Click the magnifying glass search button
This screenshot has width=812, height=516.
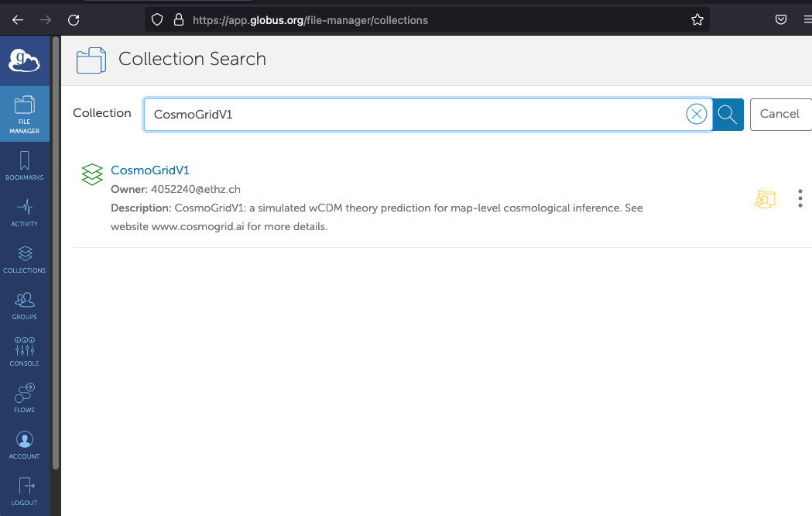pos(728,115)
